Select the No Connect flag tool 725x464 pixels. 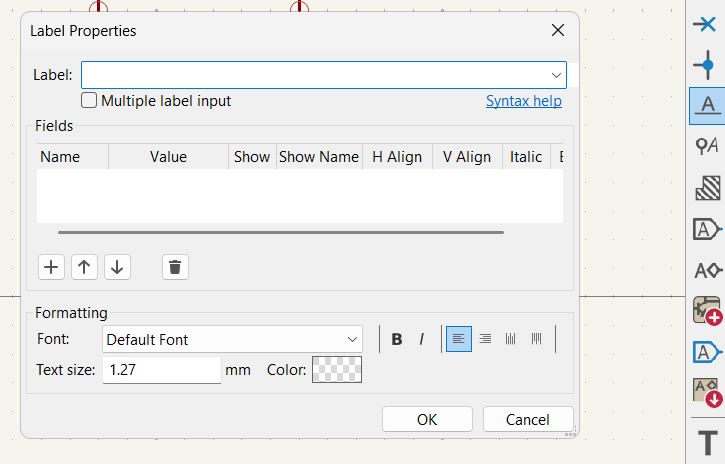[x=707, y=24]
